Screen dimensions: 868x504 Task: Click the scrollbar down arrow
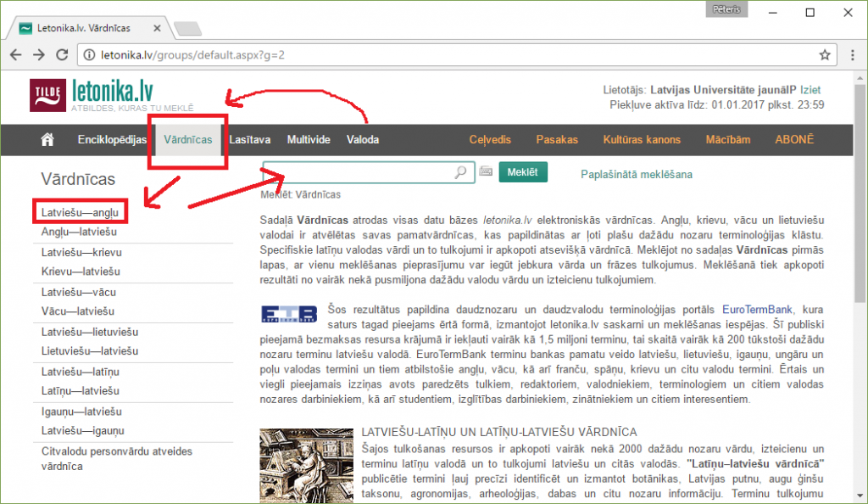860,496
